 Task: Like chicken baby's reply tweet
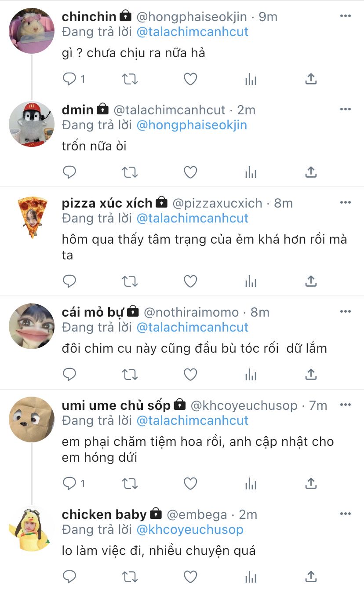click(190, 576)
